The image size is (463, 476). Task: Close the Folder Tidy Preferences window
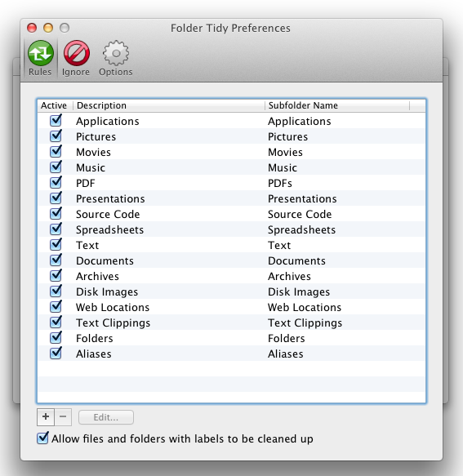[32, 28]
